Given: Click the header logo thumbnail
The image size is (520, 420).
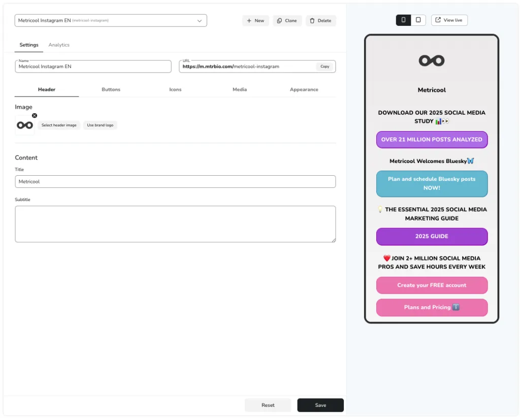Looking at the screenshot, I should pyautogui.click(x=24, y=125).
